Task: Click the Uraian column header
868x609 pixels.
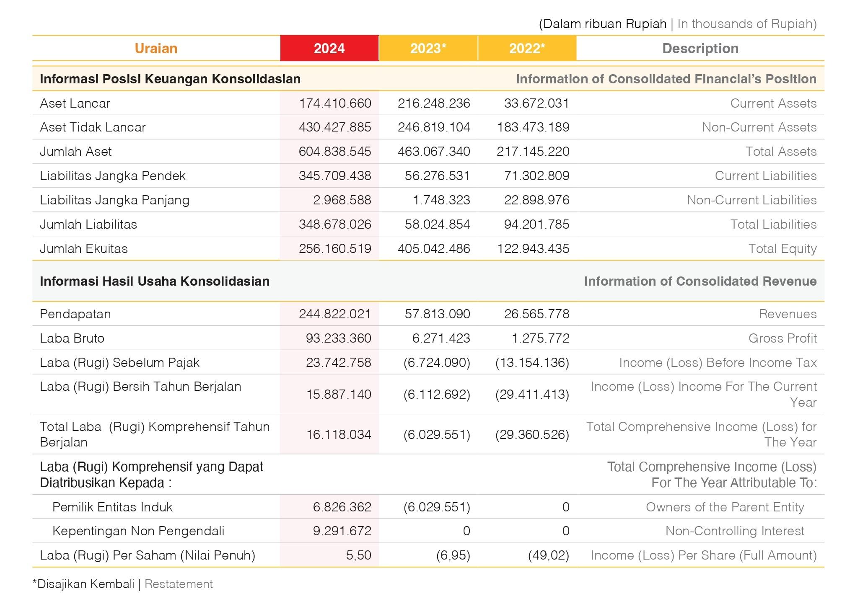Action: pyautogui.click(x=156, y=49)
